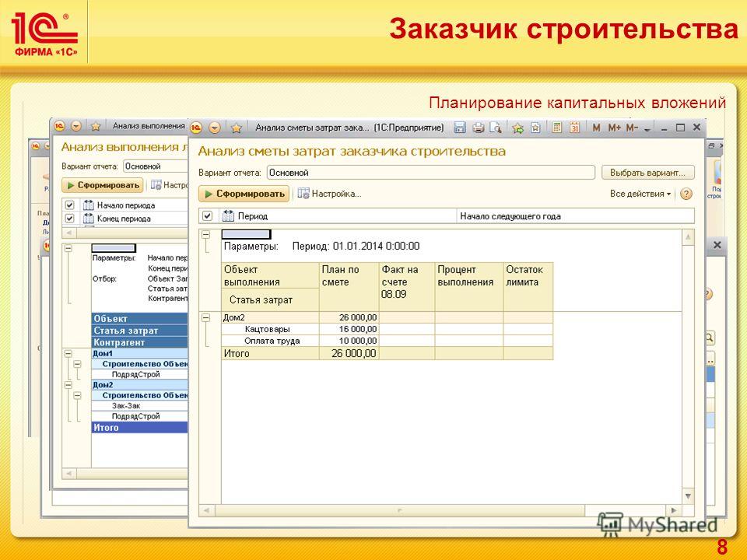Click the M+ memory add button
The image size is (747, 560).
tap(615, 128)
